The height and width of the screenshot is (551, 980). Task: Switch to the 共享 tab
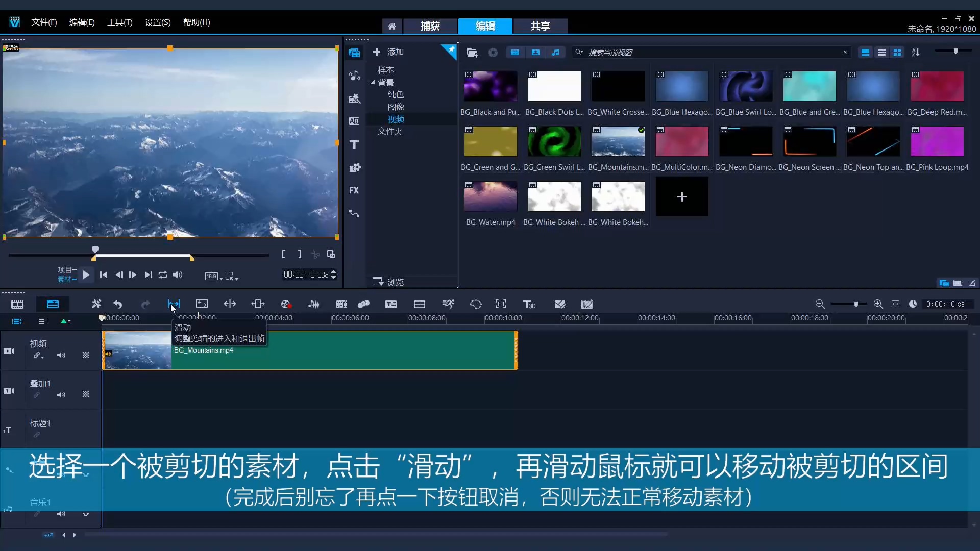click(x=541, y=26)
